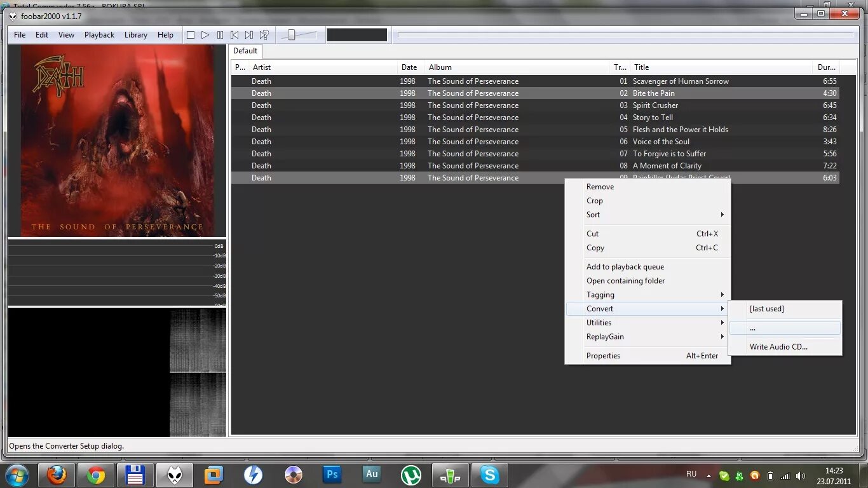Image resolution: width=868 pixels, height=488 pixels.
Task: Open uTorrent from the taskbar
Action: pos(411,475)
